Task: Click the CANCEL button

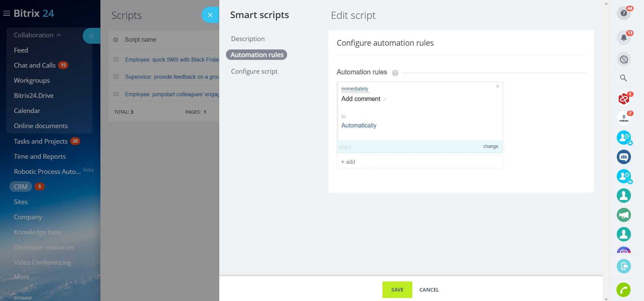Action: (x=429, y=290)
